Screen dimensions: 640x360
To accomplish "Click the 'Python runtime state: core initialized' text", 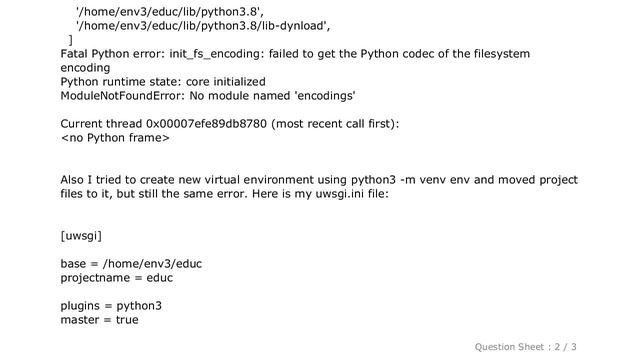I will [163, 82].
